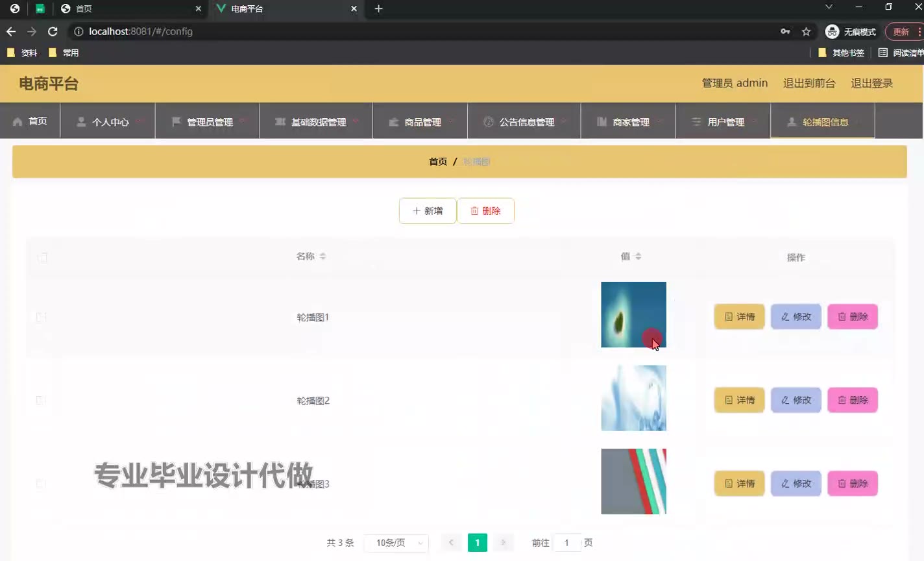Open the 轮播图信息 menu
Viewport: 924px width, 561px height.
coord(823,121)
